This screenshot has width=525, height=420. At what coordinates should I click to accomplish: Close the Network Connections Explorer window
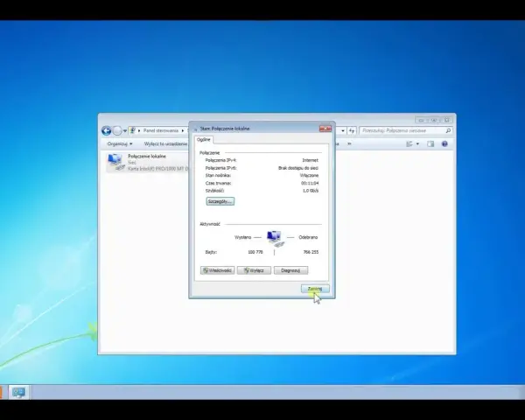pyautogui.click(x=446, y=120)
